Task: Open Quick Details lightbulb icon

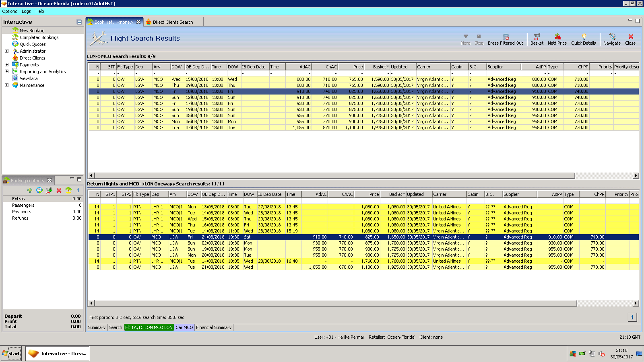Action: [583, 37]
